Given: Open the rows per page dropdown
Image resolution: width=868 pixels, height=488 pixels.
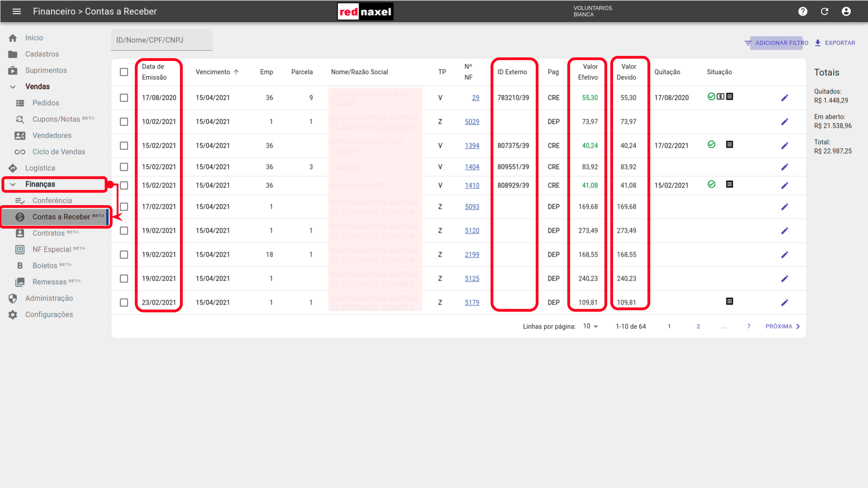Looking at the screenshot, I should 590,326.
